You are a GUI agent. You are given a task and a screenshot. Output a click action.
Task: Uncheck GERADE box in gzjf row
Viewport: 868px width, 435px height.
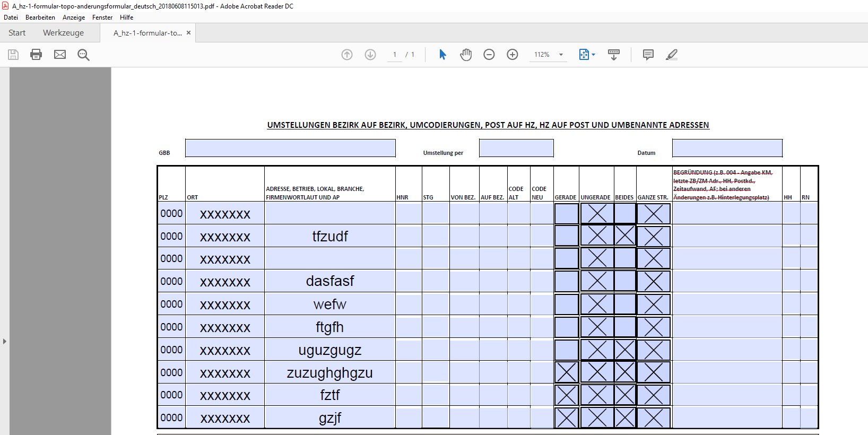coord(567,418)
